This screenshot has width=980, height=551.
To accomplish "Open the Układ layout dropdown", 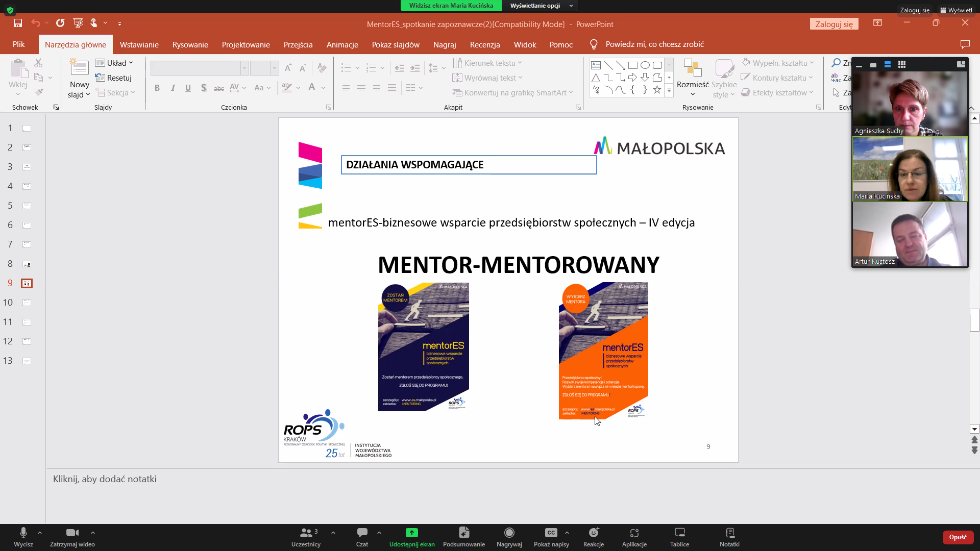I will coord(115,63).
